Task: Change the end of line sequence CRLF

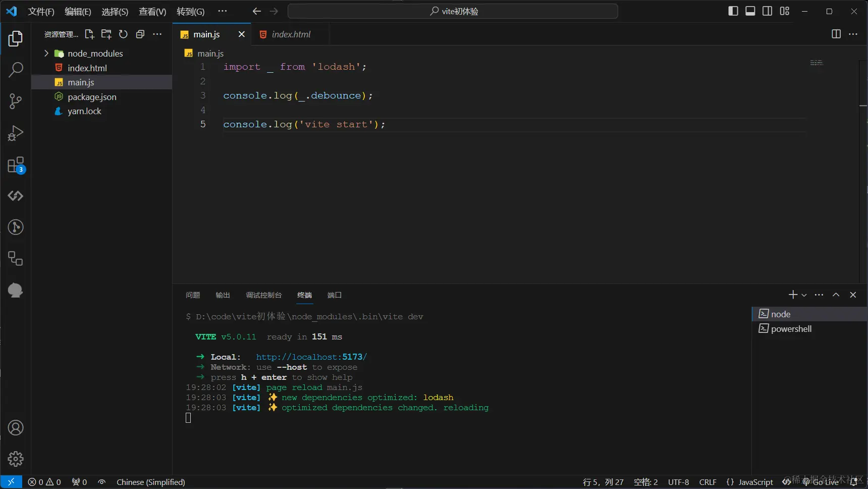Action: [708, 482]
